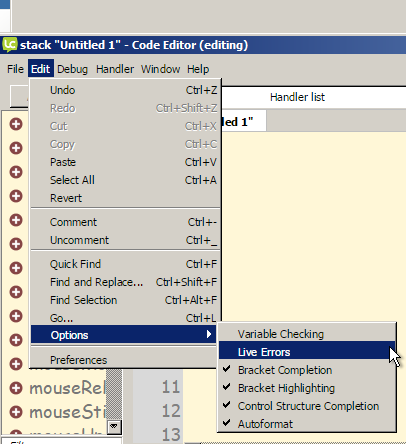406x444 pixels.
Task: Click the LiveCode logo icon in title bar
Action: [9, 45]
